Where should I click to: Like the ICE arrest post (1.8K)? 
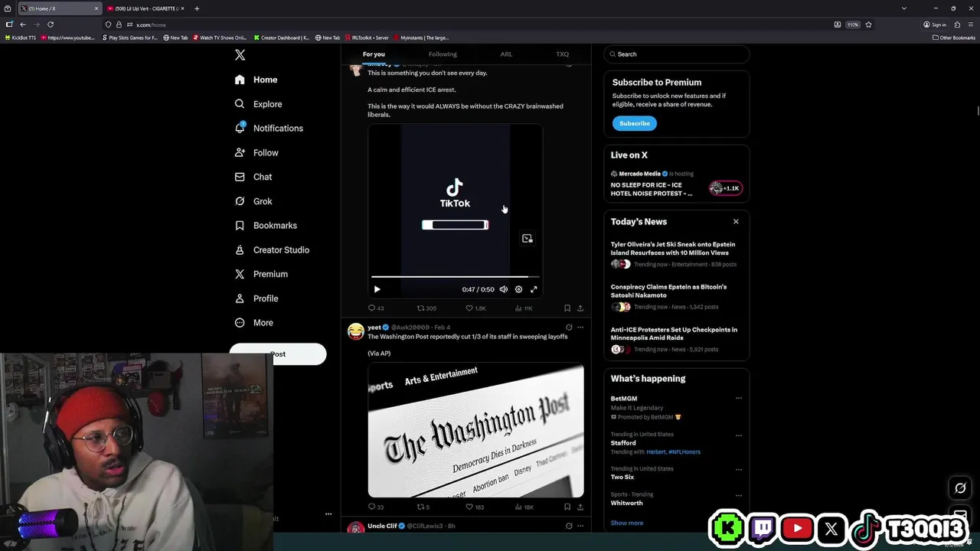tap(475, 308)
